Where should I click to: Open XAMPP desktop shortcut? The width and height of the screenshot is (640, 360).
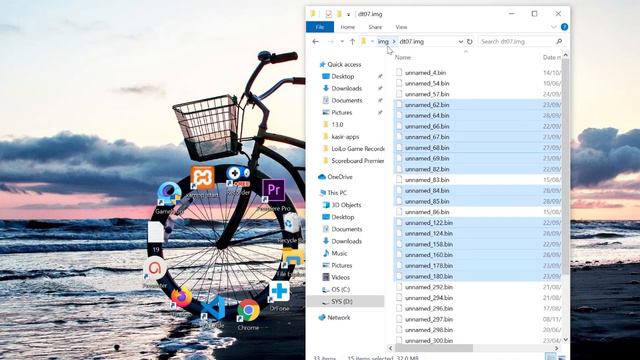click(x=202, y=182)
